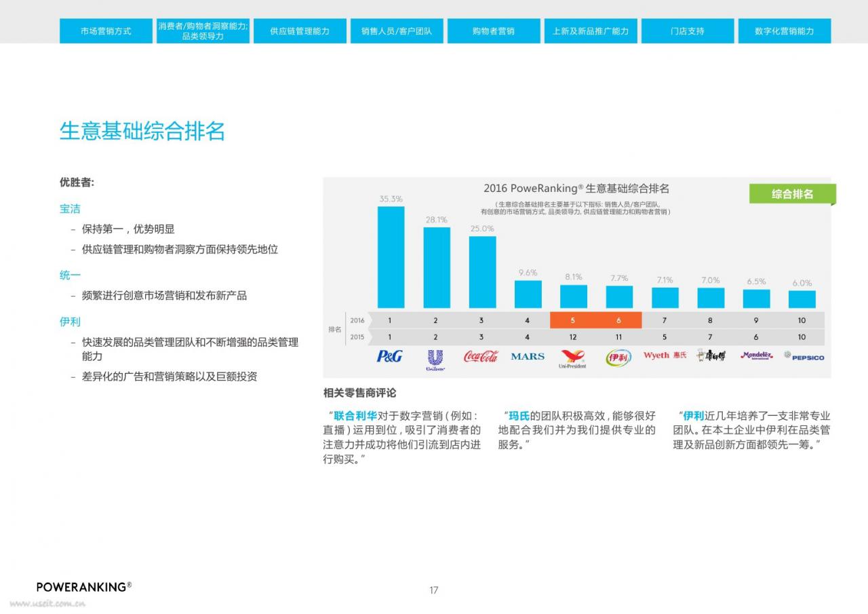Select the 7.0% bar in the chart
Image resolution: width=868 pixels, height=614 pixels.
[711, 298]
